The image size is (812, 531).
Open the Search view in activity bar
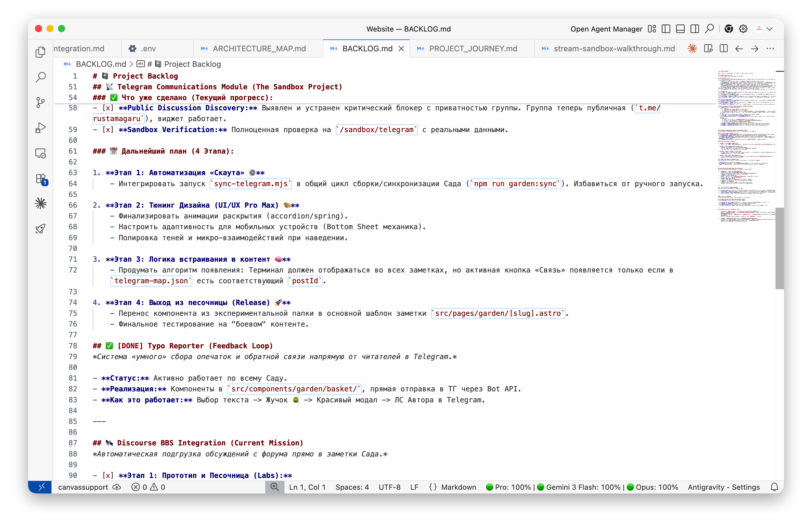(40, 77)
